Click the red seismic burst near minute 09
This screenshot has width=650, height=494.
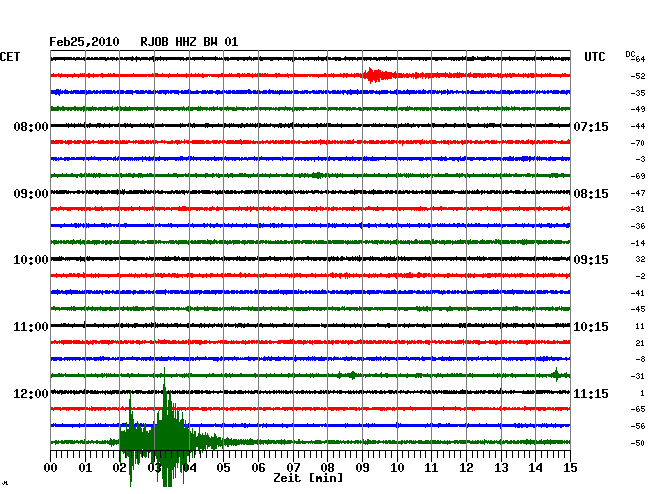(x=378, y=75)
